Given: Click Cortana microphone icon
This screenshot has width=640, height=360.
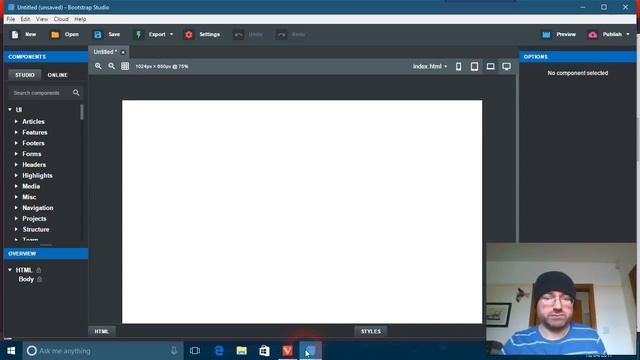Looking at the screenshot, I should coord(174,351).
